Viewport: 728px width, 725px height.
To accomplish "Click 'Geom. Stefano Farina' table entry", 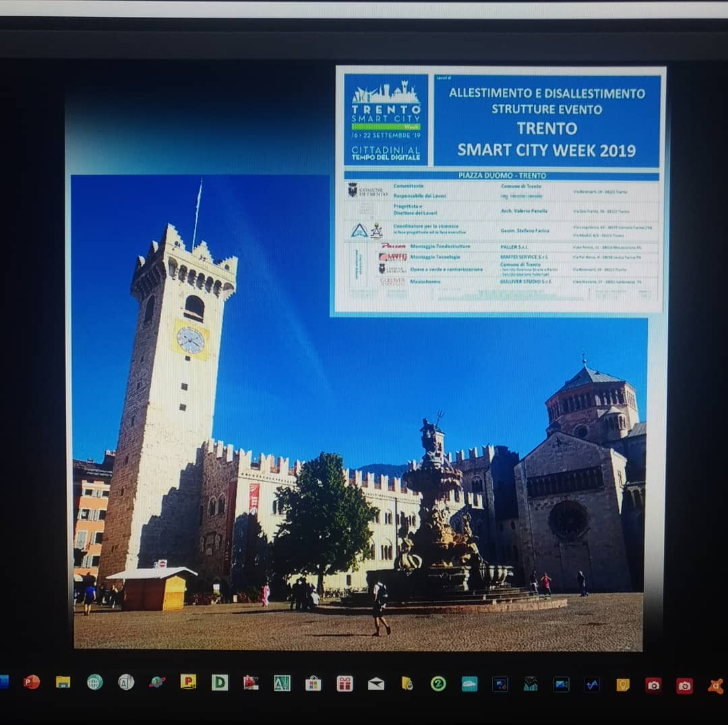I will [524, 231].
